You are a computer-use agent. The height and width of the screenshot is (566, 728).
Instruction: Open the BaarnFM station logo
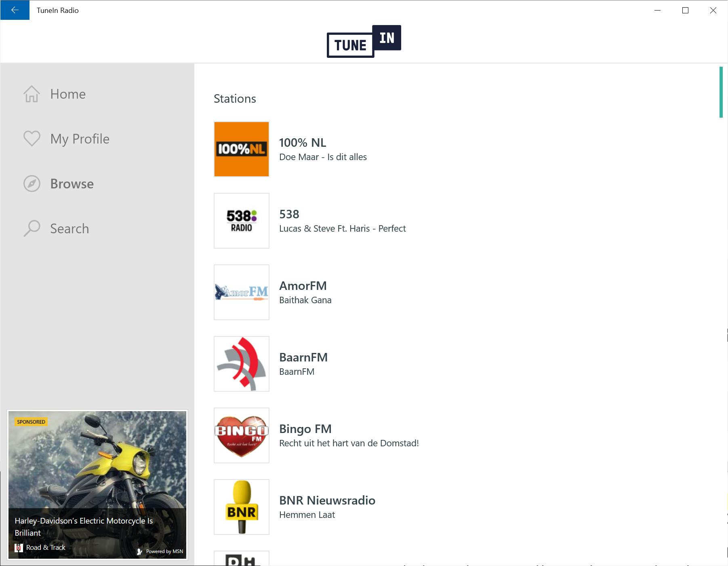(x=242, y=364)
